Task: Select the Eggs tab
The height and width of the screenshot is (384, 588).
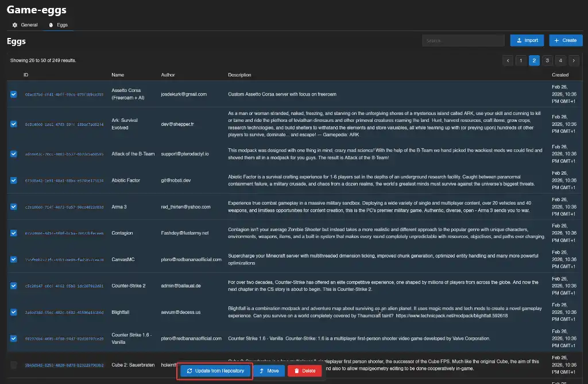Action: coord(59,25)
